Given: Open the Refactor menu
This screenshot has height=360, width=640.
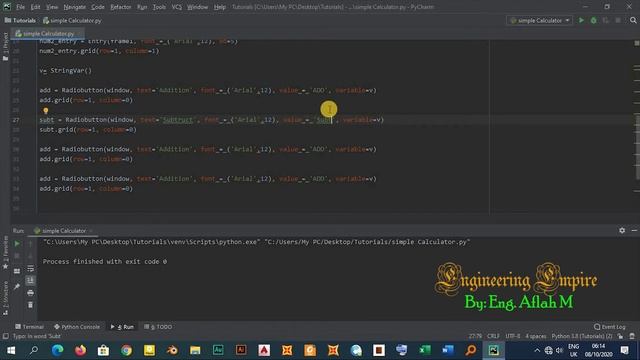Looking at the screenshot, I should [121, 7].
